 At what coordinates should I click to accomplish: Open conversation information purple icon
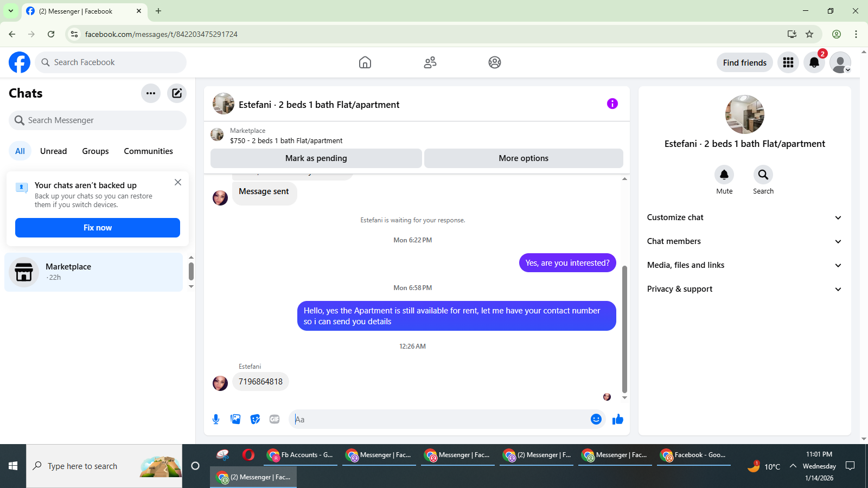coord(612,104)
